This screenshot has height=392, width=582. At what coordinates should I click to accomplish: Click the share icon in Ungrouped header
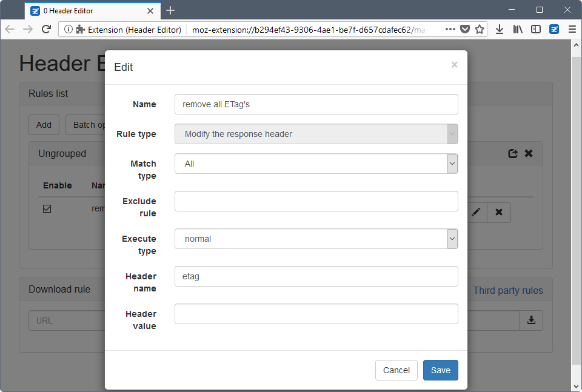pos(513,154)
